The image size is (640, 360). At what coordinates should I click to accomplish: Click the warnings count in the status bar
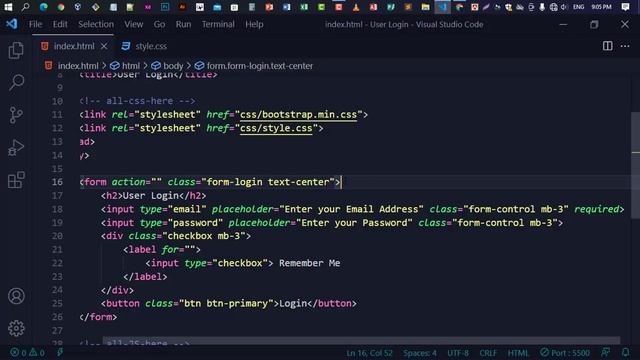[37, 352]
